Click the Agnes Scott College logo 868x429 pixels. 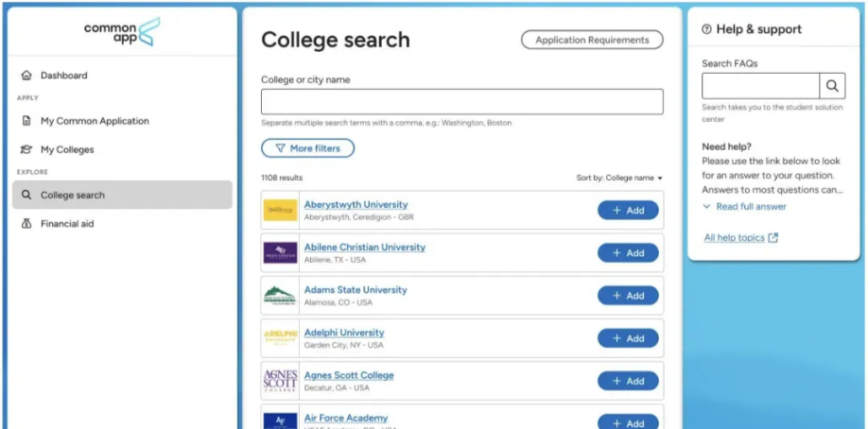[x=280, y=381]
